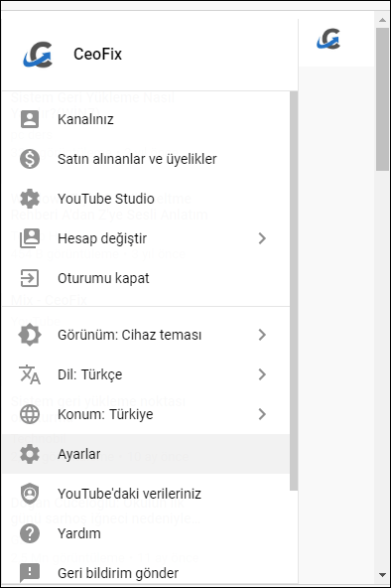Expand Dil: Türkçe chevron
391x588 pixels.
pyautogui.click(x=262, y=374)
